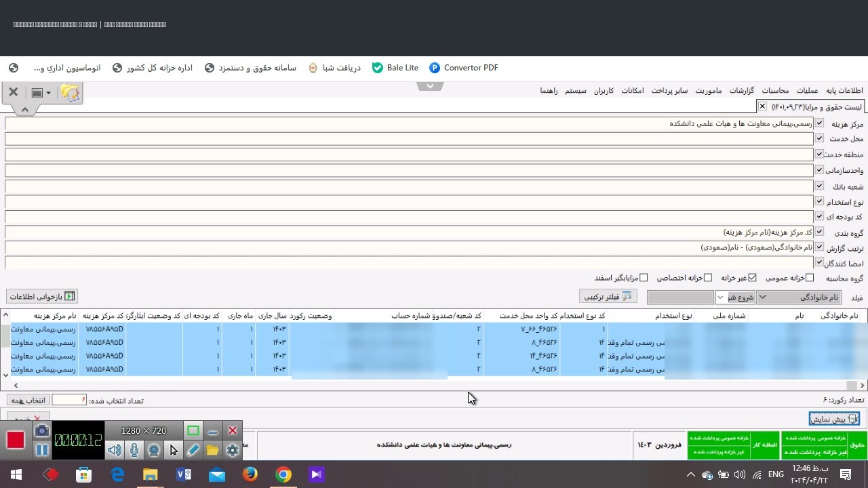The image size is (868, 488).
Task: Click the انتخاب همه button
Action: tap(27, 401)
